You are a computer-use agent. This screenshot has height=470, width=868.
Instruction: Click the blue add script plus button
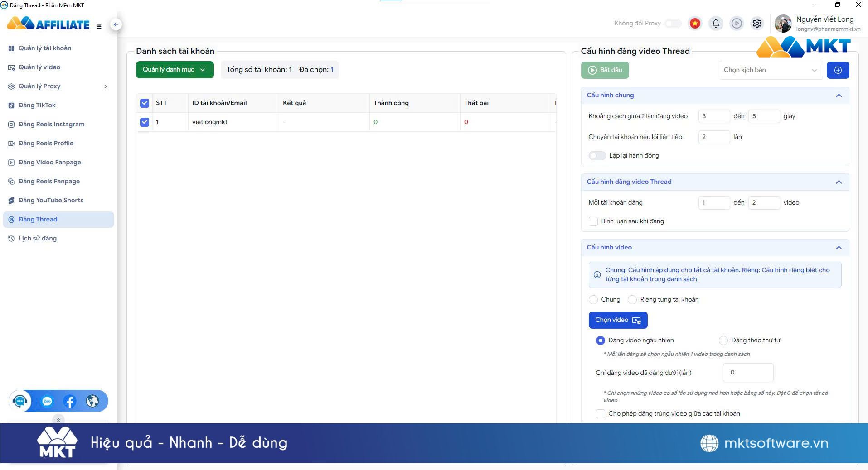pos(838,70)
